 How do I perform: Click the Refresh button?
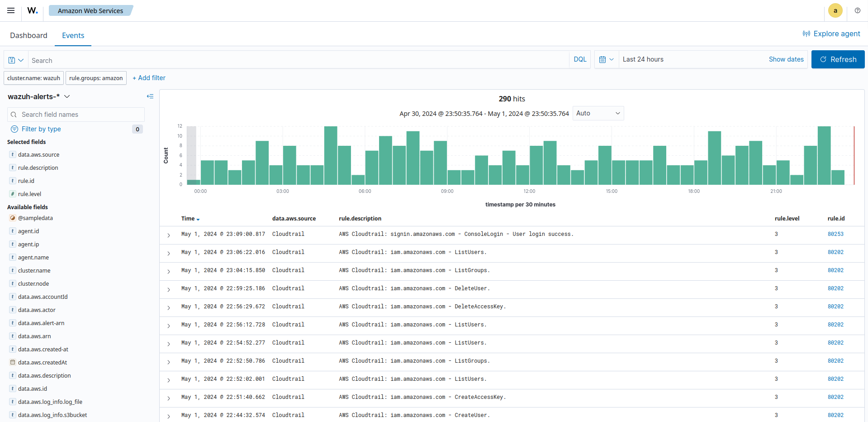point(838,59)
